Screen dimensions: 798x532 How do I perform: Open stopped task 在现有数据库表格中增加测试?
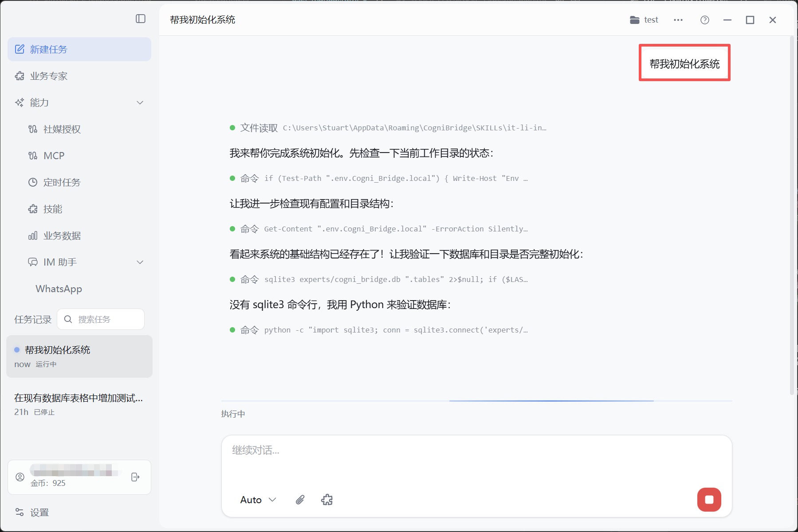click(x=79, y=404)
